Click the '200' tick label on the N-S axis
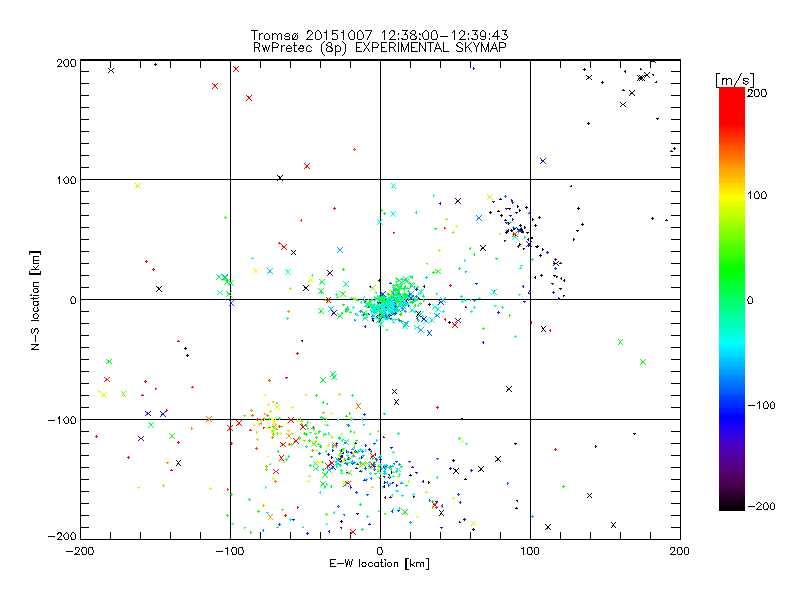Screen dimensions: 800x600 tap(66, 63)
